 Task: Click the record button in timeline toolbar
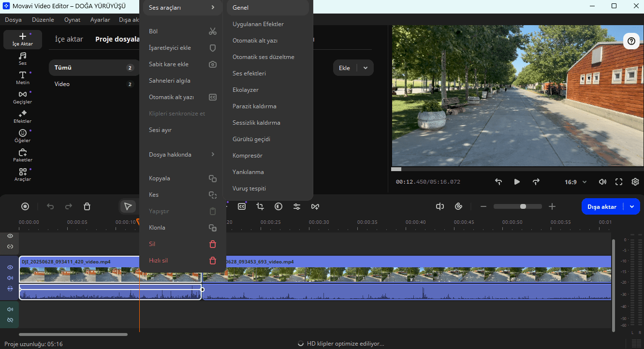click(x=25, y=206)
